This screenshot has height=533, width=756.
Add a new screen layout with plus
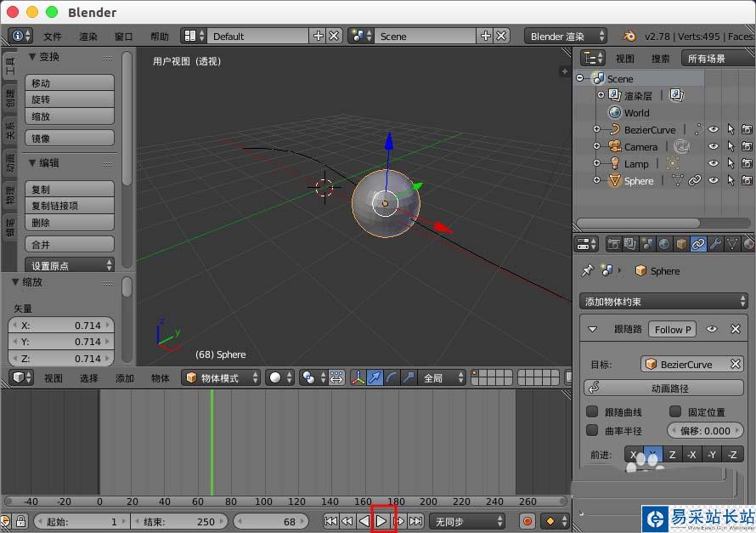[x=319, y=37]
